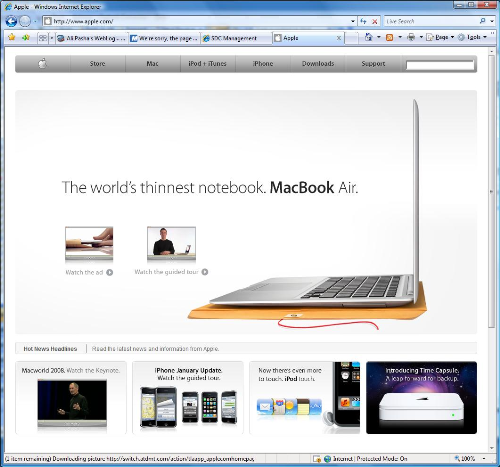Switch to the Ali Pasha's WebLog tab
Image resolution: width=500 pixels, height=467 pixels.
click(92, 38)
